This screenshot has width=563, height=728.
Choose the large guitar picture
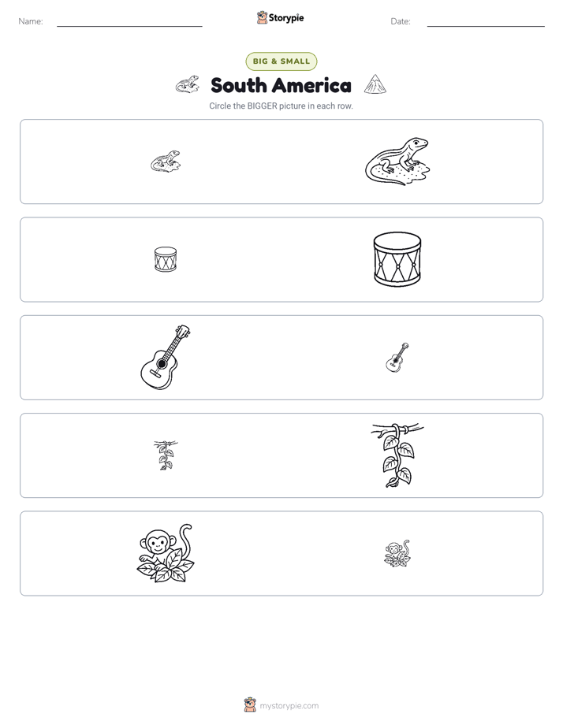[x=166, y=357]
